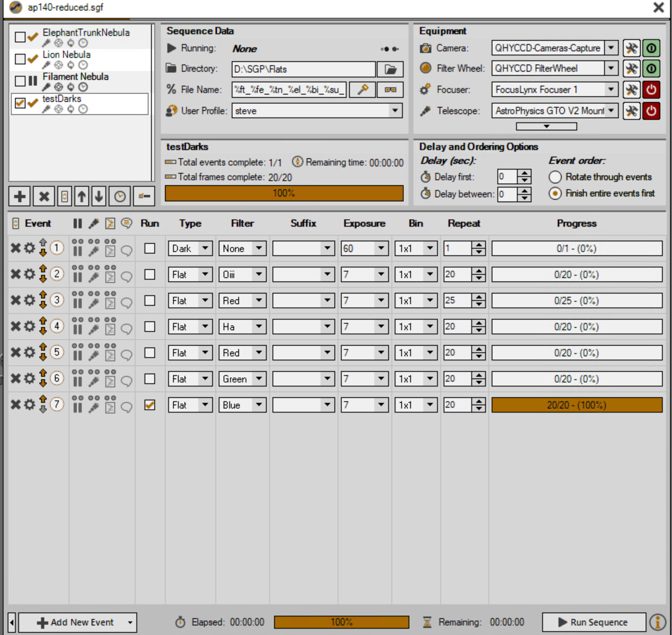The height and width of the screenshot is (635, 672).
Task: Click Run Sequence button
Action: 594,622
